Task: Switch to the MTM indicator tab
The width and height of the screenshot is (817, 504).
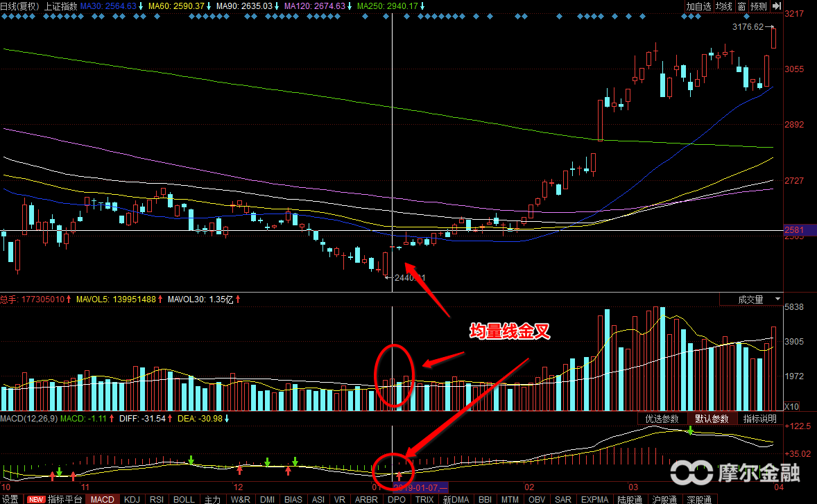Action: 510,499
